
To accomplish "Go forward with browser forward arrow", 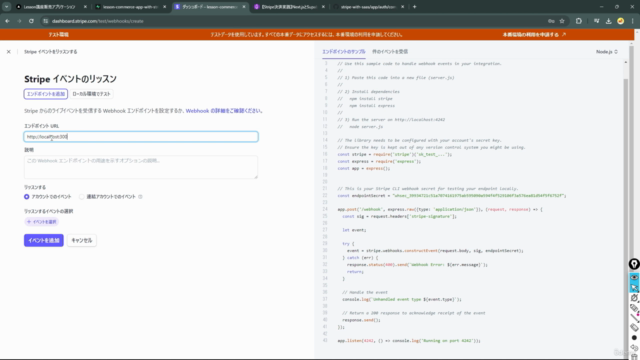I will (x=19, y=21).
